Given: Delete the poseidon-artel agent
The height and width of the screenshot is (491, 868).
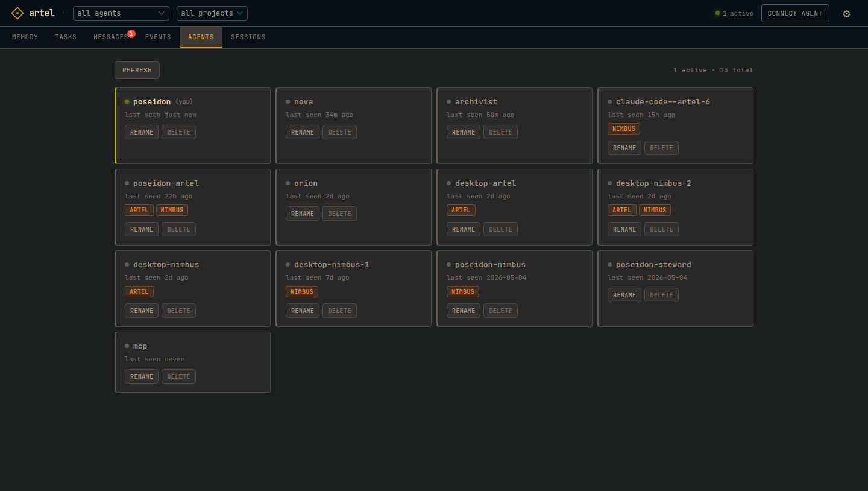Looking at the screenshot, I should [178, 229].
